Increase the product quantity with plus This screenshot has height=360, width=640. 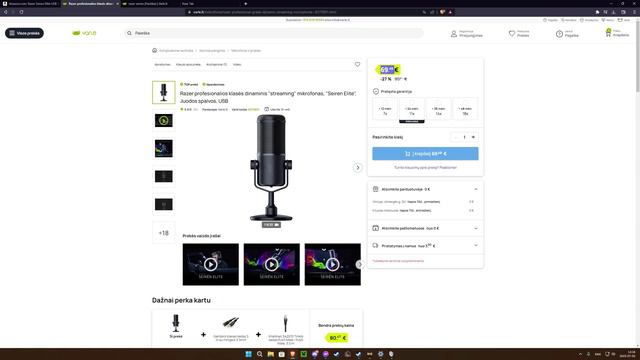click(x=473, y=137)
